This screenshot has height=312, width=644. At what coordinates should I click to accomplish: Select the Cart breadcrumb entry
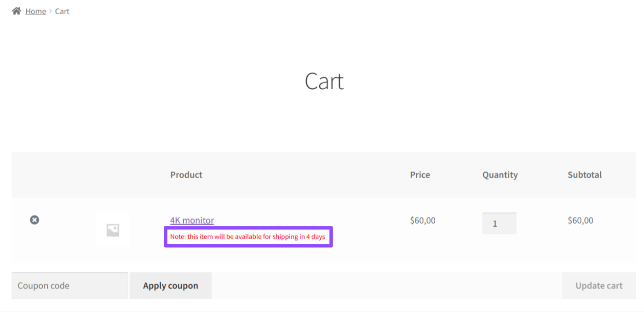click(x=62, y=11)
